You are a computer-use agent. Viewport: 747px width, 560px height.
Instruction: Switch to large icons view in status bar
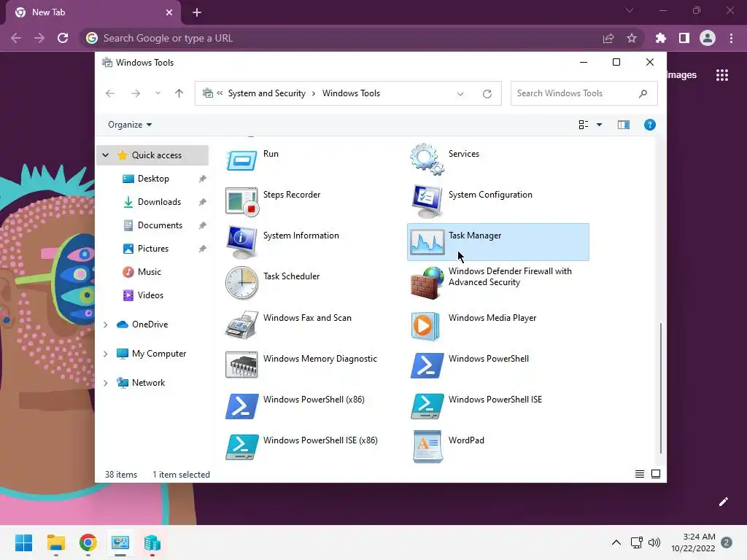point(656,474)
